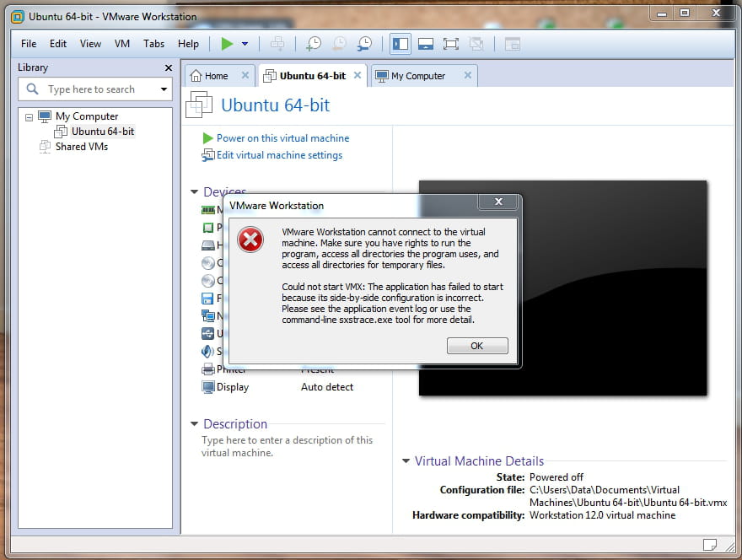This screenshot has height=560, width=742.
Task: Click the Printer device icon
Action: (208, 369)
